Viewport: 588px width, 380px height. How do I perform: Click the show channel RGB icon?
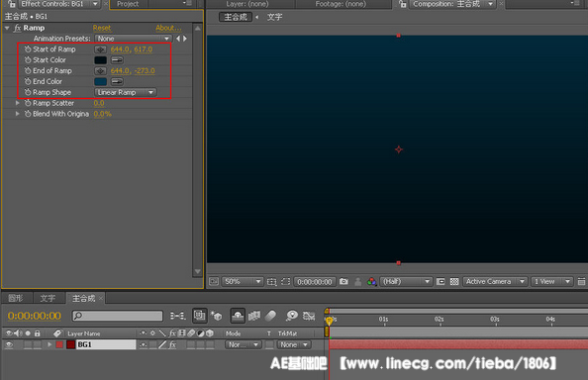[x=371, y=281]
